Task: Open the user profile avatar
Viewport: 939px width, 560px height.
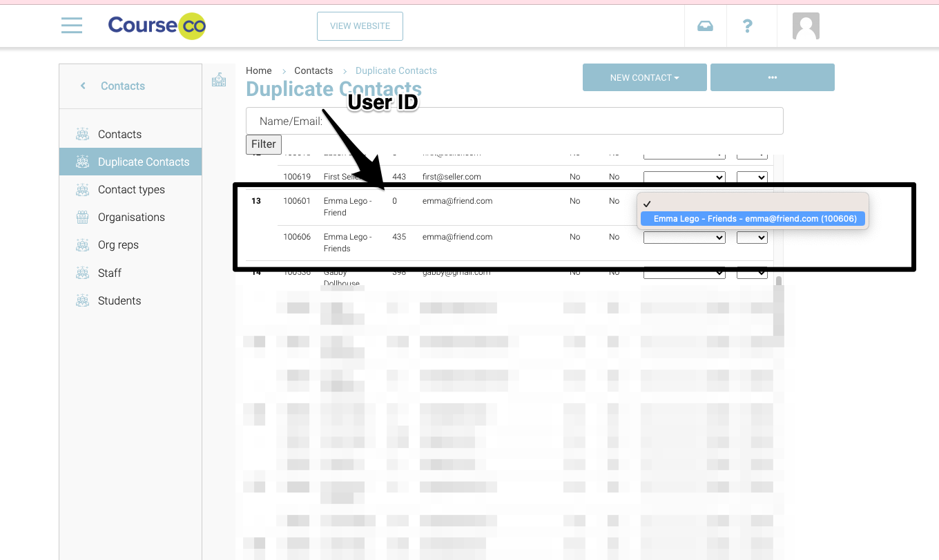Action: pyautogui.click(x=806, y=26)
